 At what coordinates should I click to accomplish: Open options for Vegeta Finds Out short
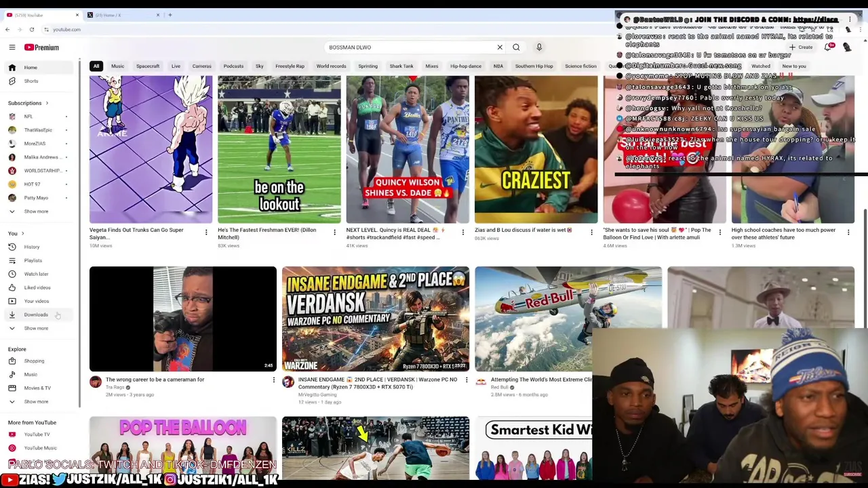click(206, 232)
